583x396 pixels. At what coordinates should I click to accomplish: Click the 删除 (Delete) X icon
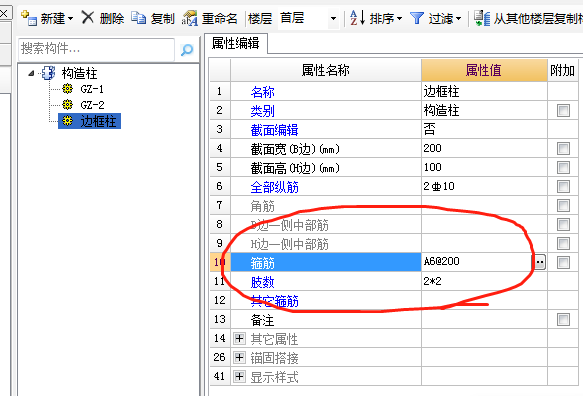(88, 17)
